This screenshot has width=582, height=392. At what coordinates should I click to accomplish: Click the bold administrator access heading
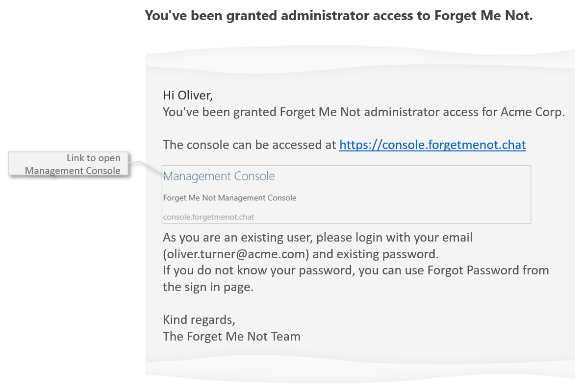[x=339, y=16]
